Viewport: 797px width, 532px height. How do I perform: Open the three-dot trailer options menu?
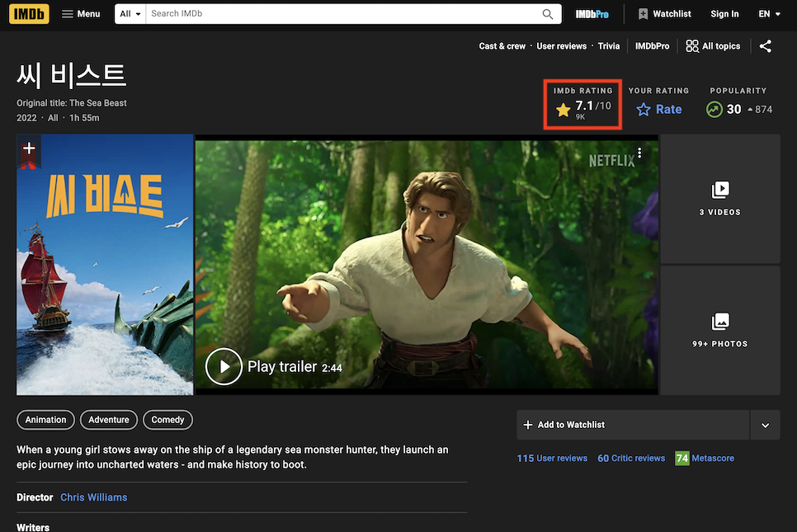pos(639,153)
